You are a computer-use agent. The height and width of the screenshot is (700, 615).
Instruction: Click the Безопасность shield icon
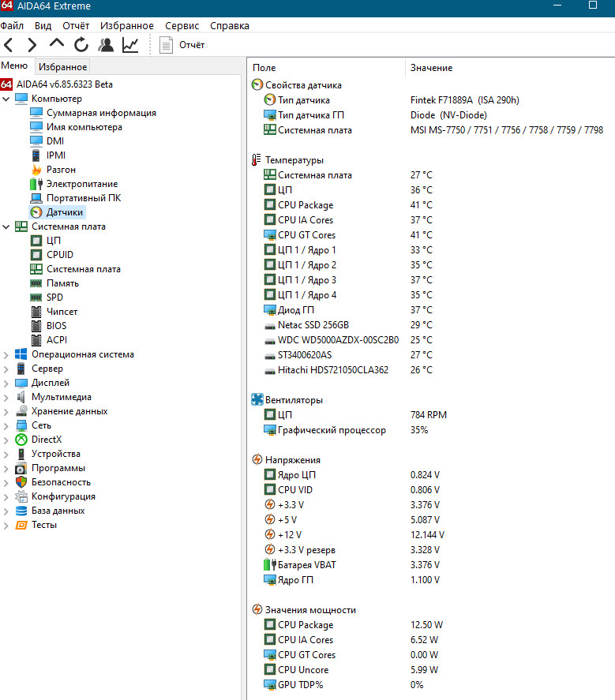click(x=21, y=482)
